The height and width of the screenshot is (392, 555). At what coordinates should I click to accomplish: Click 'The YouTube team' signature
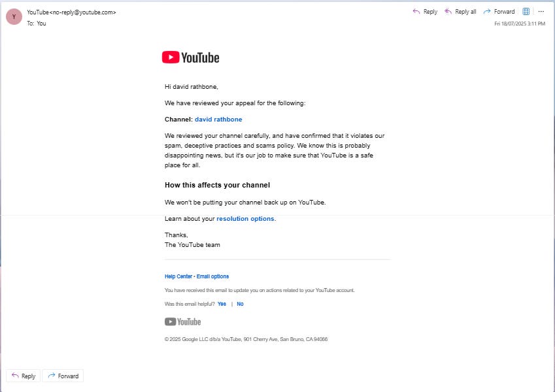pyautogui.click(x=192, y=245)
